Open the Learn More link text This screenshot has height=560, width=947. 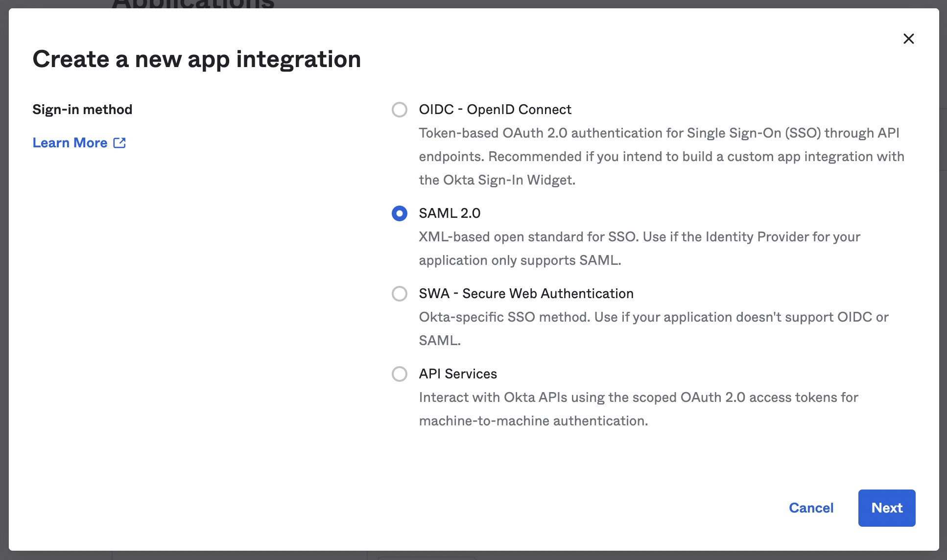[70, 143]
